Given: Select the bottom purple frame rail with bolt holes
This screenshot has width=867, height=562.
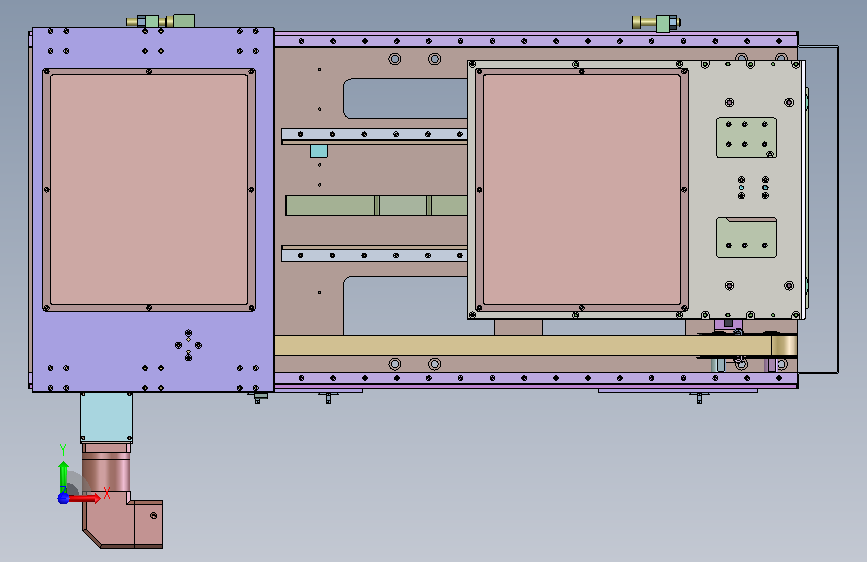Looking at the screenshot, I should click(536, 378).
